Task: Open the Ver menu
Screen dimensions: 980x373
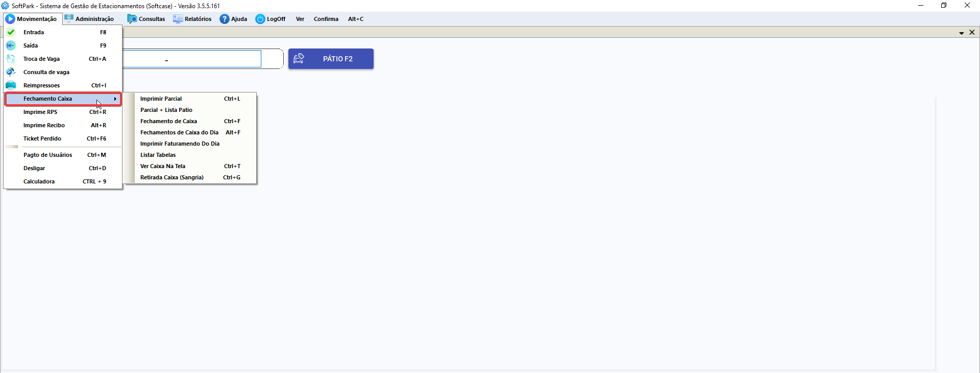Action: (x=300, y=19)
